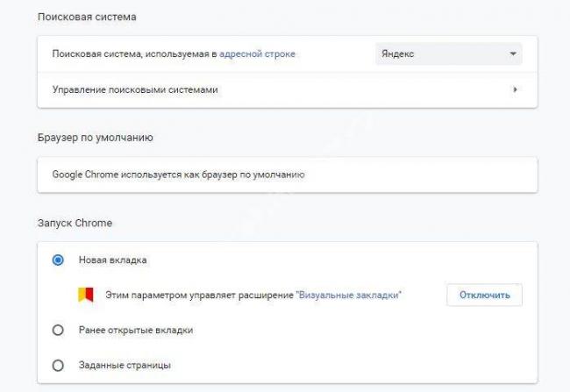Click the адресной строке link
Viewport: 570px width, 392px height.
click(257, 53)
